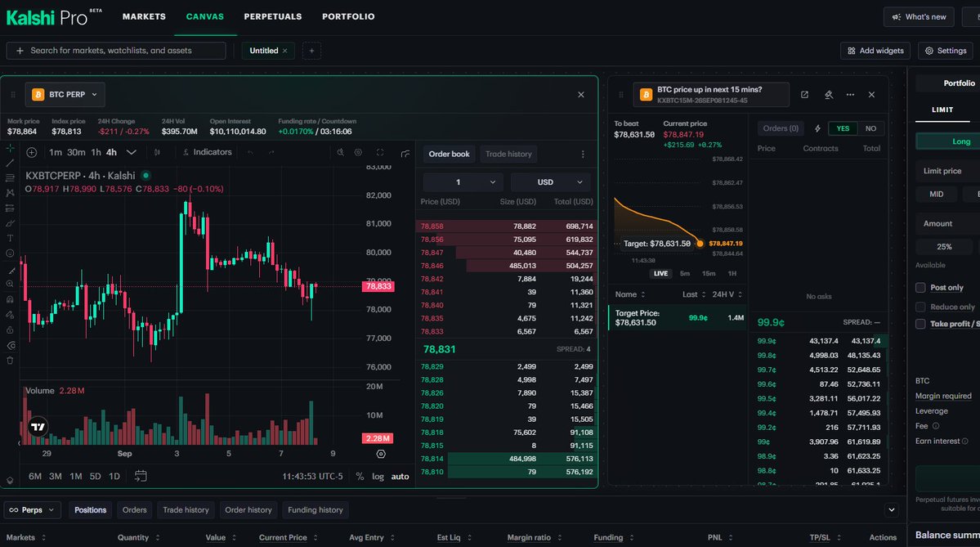The width and height of the screenshot is (980, 547).
Task: Switch to the Funding history tab
Action: tap(315, 510)
